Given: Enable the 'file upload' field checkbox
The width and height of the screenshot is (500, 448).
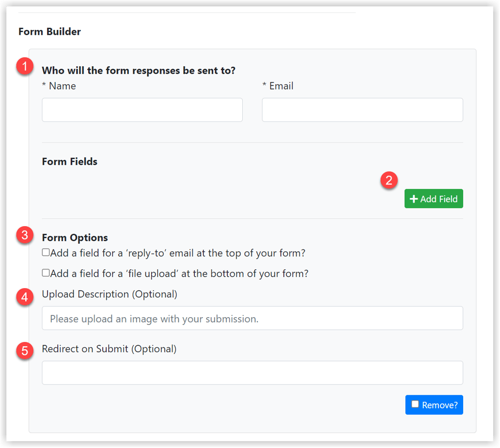Looking at the screenshot, I should point(46,272).
